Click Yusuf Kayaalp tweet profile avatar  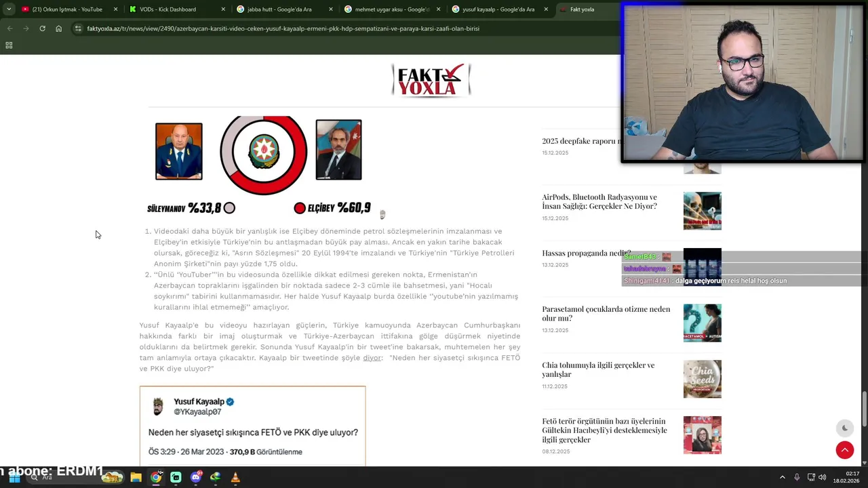pyautogui.click(x=159, y=406)
